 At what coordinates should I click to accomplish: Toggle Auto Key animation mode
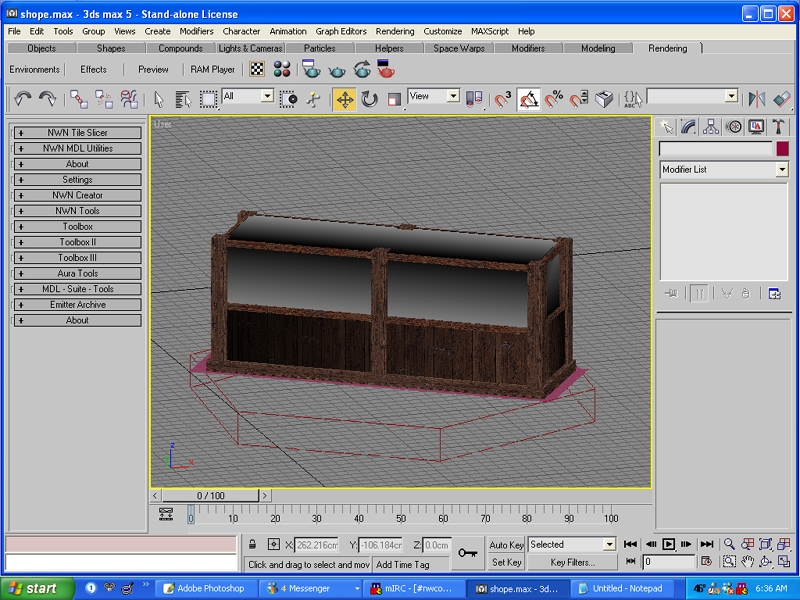point(506,545)
